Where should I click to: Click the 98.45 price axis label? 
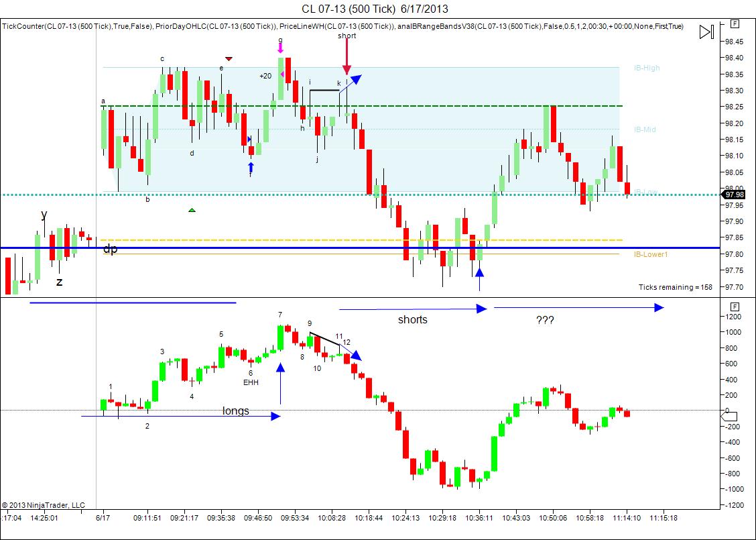734,42
